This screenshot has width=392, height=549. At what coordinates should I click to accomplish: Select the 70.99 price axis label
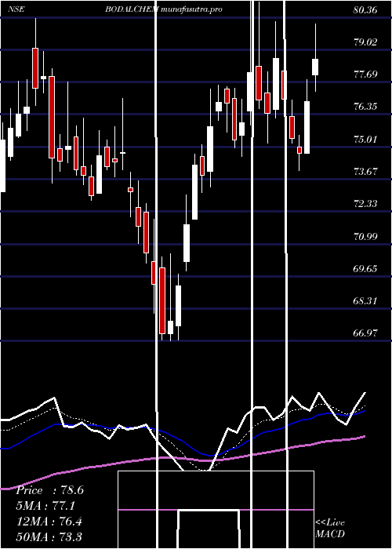[365, 236]
